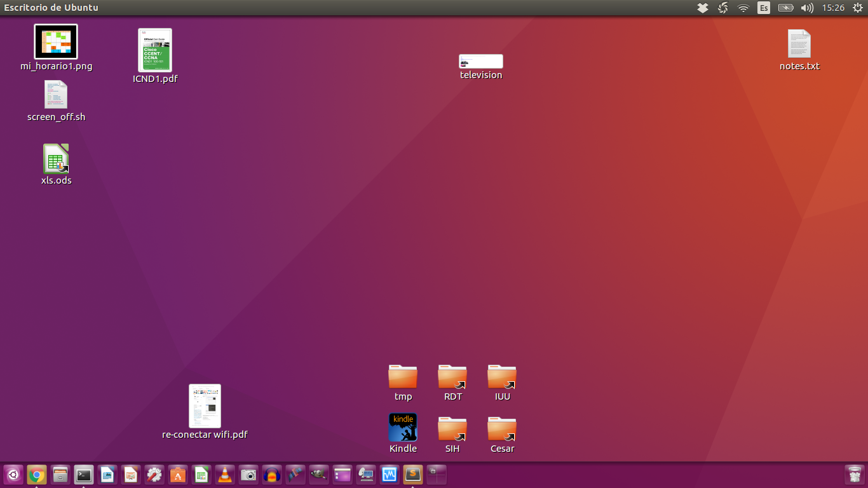The height and width of the screenshot is (488, 868).
Task: Launch System Settings from the launcher
Action: coord(154,475)
